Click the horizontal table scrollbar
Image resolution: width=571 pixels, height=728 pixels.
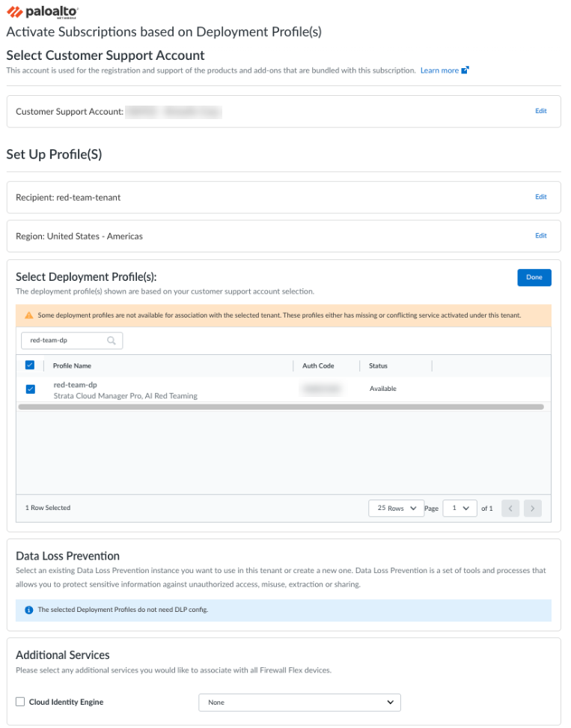click(x=281, y=407)
